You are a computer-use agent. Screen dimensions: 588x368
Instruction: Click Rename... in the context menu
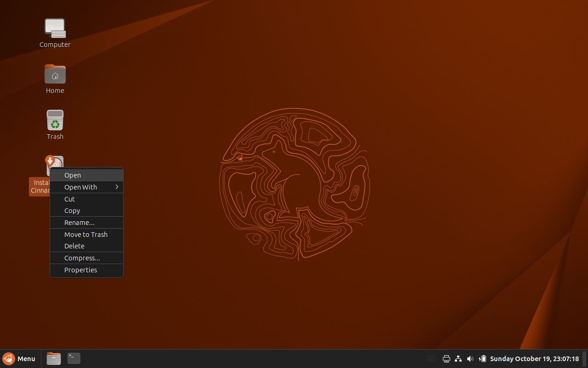[x=86, y=223]
